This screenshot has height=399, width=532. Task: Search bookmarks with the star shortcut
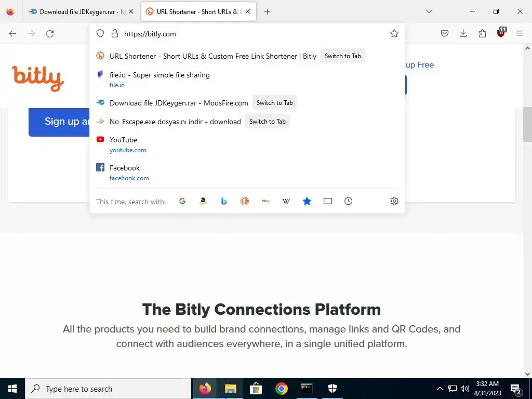point(307,201)
